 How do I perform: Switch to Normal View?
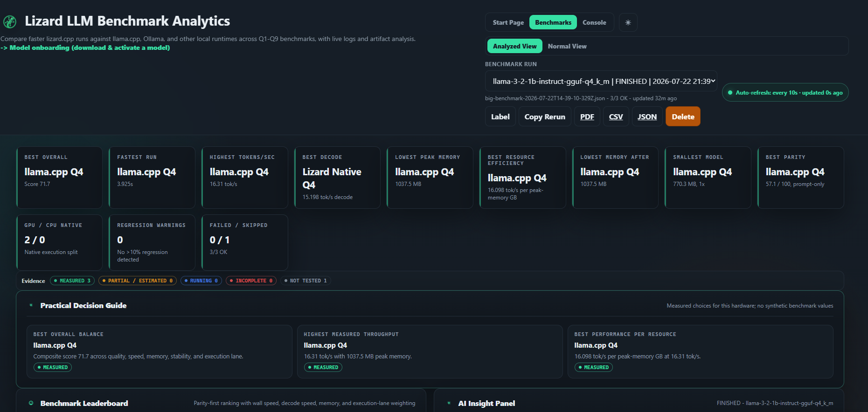tap(567, 46)
